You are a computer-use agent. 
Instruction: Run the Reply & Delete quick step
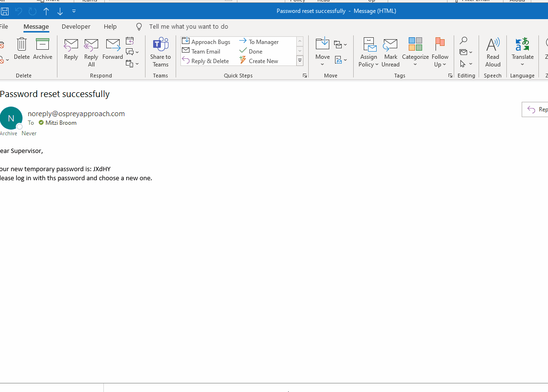point(205,61)
